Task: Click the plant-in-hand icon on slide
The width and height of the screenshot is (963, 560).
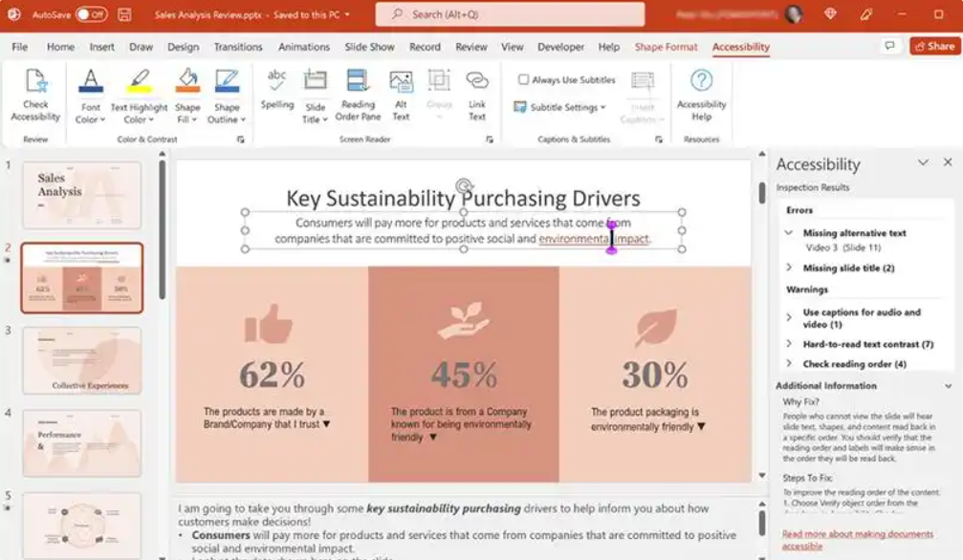Action: 463,320
